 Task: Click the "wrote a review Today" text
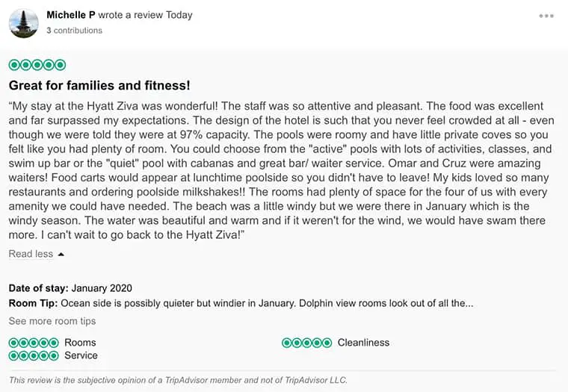(144, 15)
